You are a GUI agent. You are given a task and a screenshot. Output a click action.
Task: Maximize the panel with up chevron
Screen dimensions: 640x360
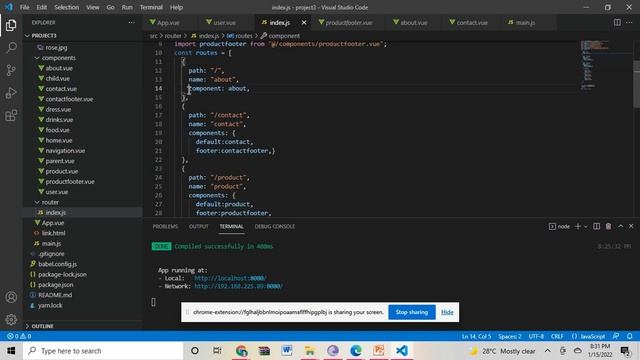(x=620, y=226)
